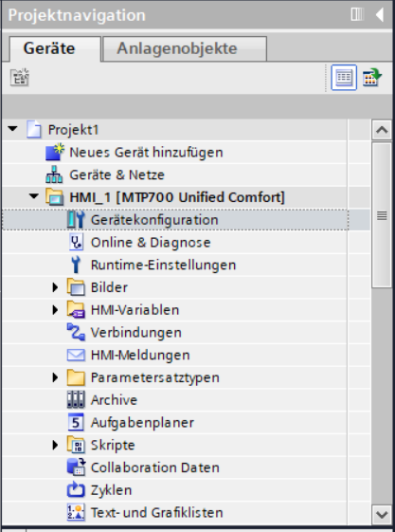Viewport: 395px width, 532px height.
Task: Toggle the overview table view button
Action: click(344, 78)
